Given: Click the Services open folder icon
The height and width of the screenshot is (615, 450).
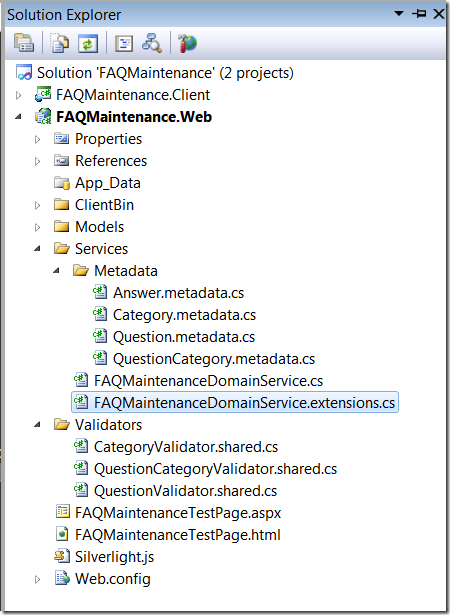Looking at the screenshot, I should click(x=62, y=248).
